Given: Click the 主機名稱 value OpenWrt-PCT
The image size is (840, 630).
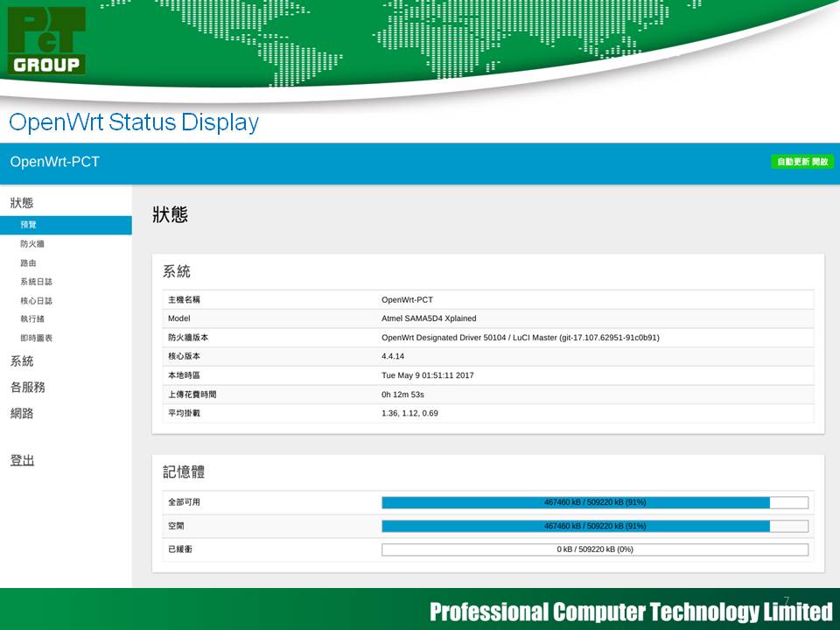Looking at the screenshot, I should [407, 300].
